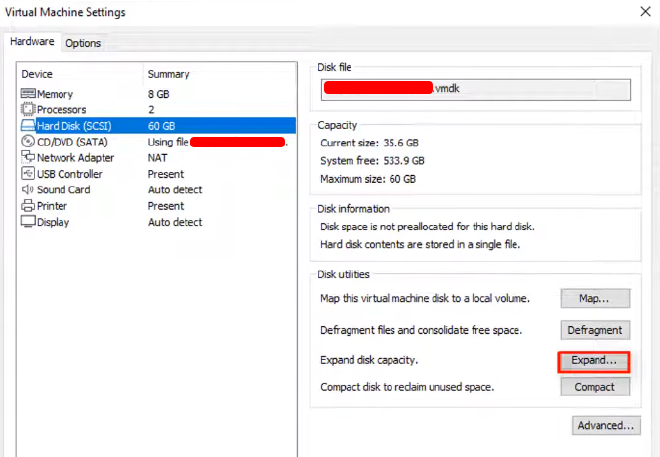660x457 pixels.
Task: Click the Processors chip icon
Action: (28, 110)
